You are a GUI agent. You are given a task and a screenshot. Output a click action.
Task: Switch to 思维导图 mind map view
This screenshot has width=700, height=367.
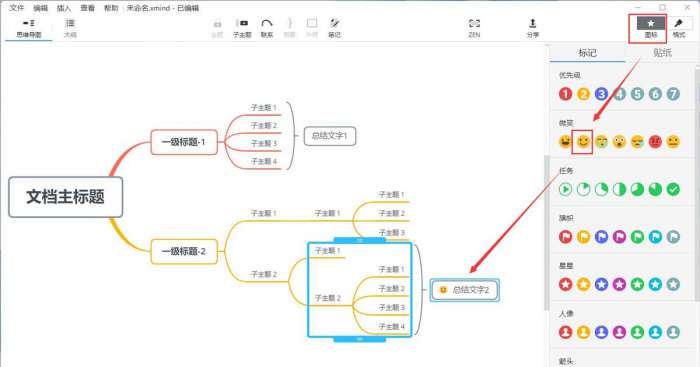(29, 28)
